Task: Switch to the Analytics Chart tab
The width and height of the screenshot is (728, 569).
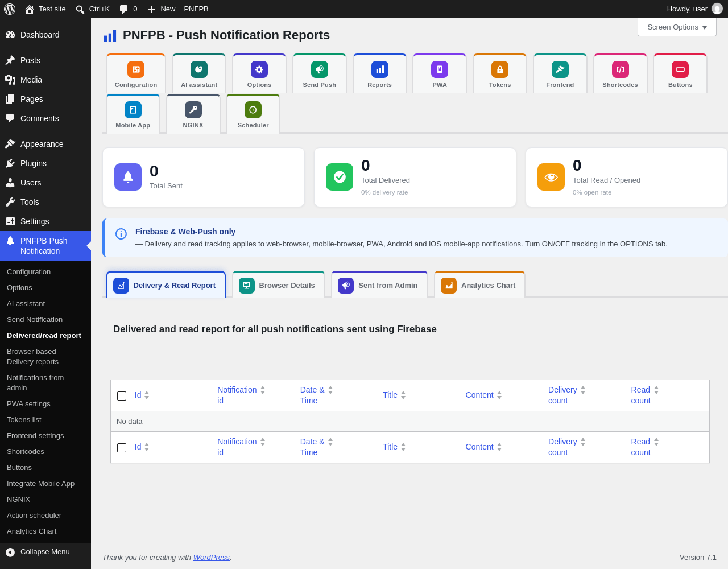Action: coord(480,285)
